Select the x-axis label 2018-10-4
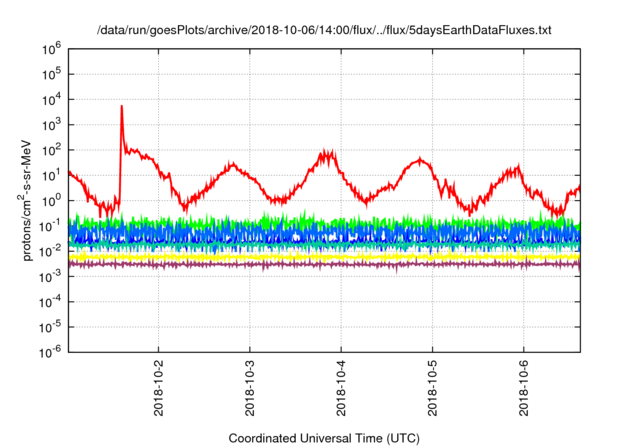 (x=341, y=388)
